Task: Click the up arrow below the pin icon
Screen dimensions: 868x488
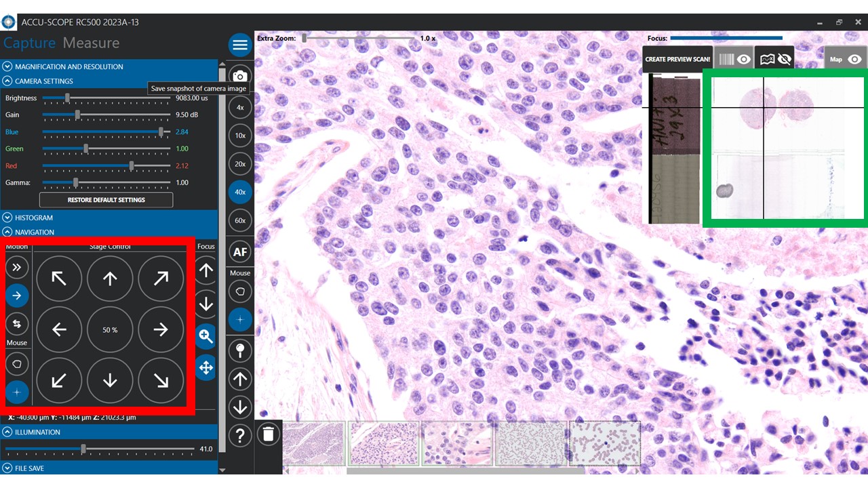Action: click(x=240, y=379)
